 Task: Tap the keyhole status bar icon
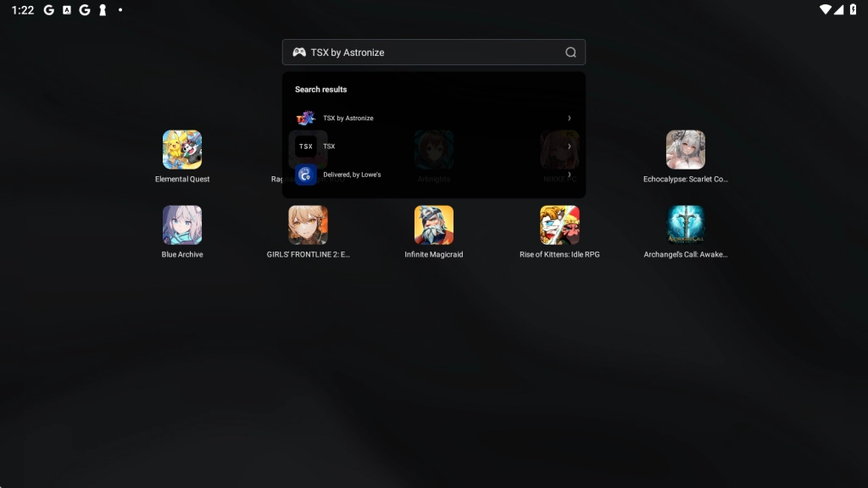103,10
